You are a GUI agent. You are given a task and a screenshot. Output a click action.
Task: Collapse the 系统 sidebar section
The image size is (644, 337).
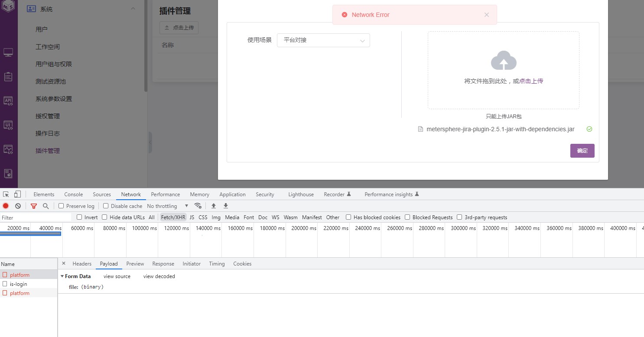[133, 9]
